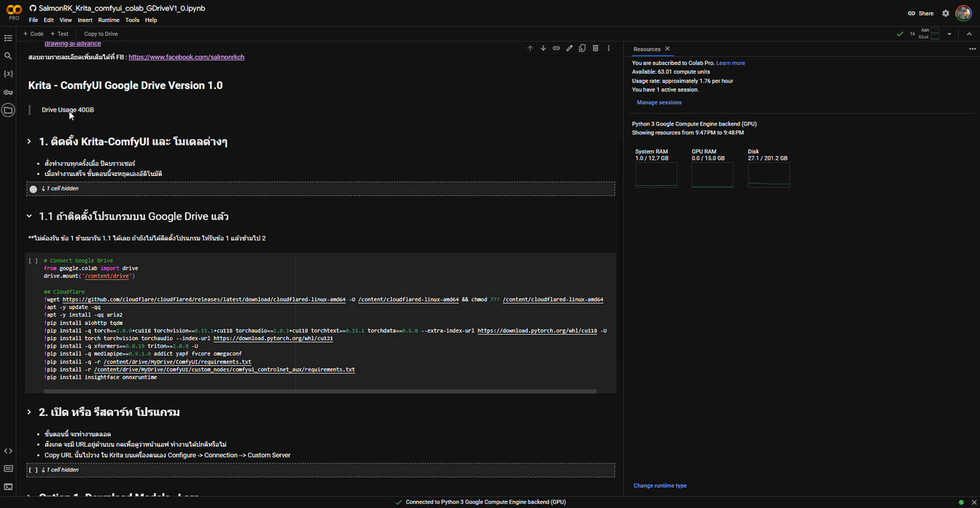Open the Code snippets icon
The image size is (980, 508).
coord(8,451)
